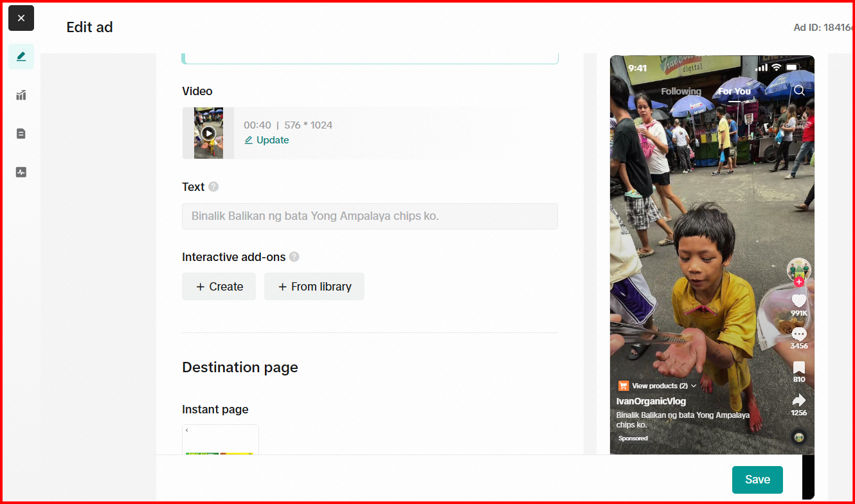
Task: Switch to Following tab in preview
Action: [681, 91]
